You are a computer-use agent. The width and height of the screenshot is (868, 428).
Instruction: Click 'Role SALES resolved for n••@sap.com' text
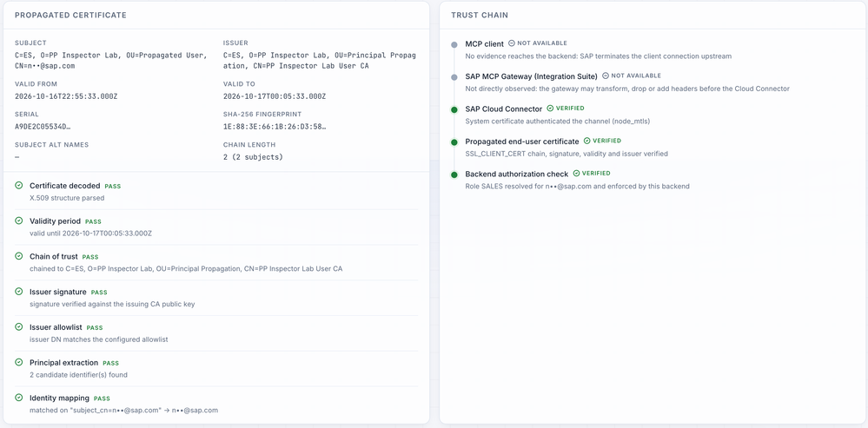[x=578, y=187]
